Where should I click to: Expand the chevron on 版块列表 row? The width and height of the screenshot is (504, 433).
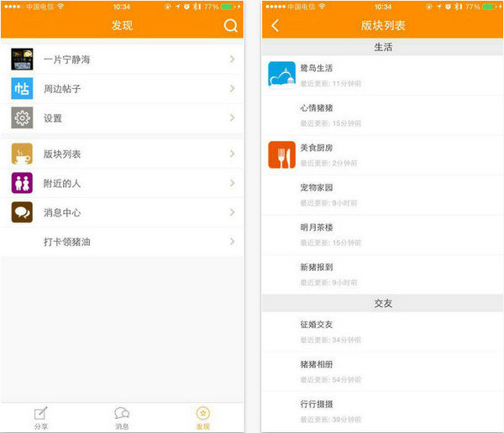point(233,154)
